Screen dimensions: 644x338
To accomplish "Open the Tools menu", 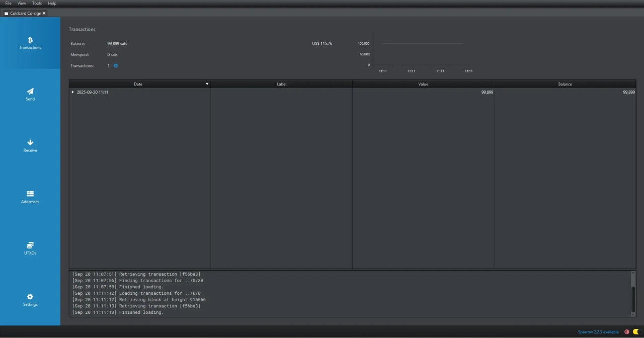I will click(x=37, y=4).
